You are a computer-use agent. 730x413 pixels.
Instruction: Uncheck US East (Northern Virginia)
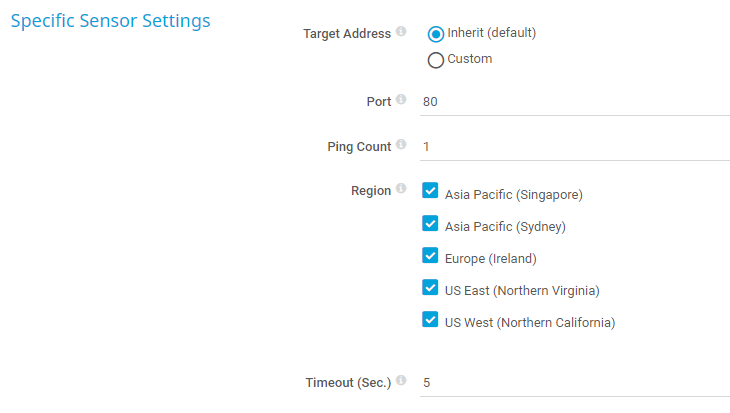[431, 288]
